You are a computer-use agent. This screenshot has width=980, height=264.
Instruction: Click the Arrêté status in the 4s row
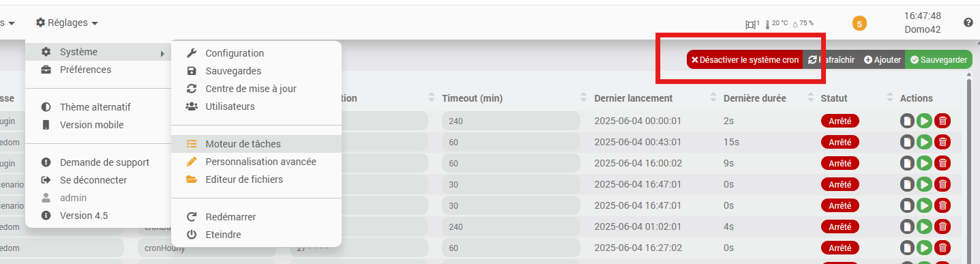[840, 226]
